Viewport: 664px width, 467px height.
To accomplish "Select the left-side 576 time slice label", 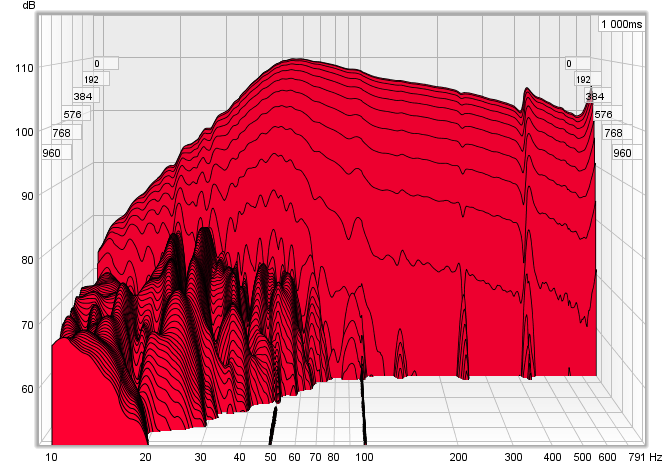I will coord(71,114).
